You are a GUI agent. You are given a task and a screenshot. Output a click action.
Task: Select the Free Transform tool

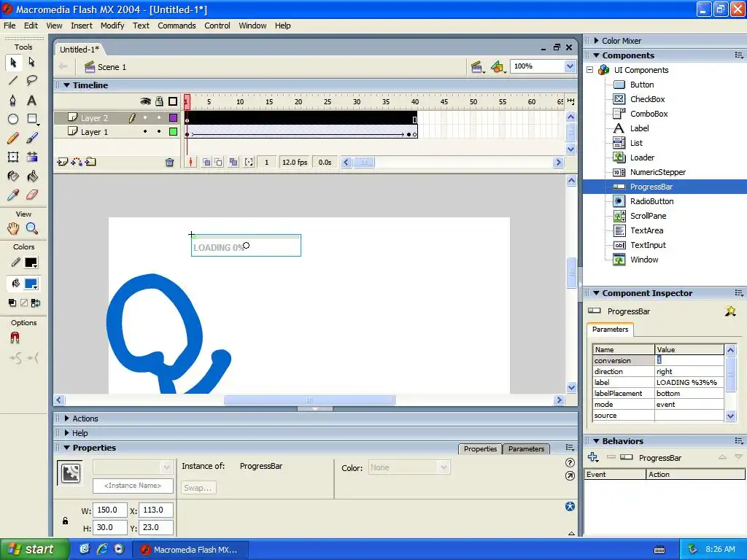point(13,157)
